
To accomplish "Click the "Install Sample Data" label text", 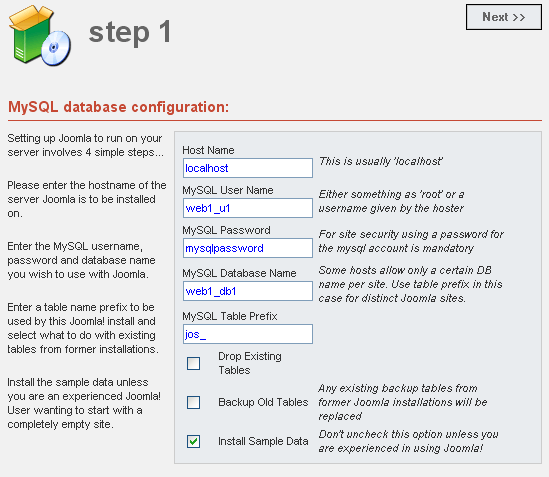I will tap(263, 441).
